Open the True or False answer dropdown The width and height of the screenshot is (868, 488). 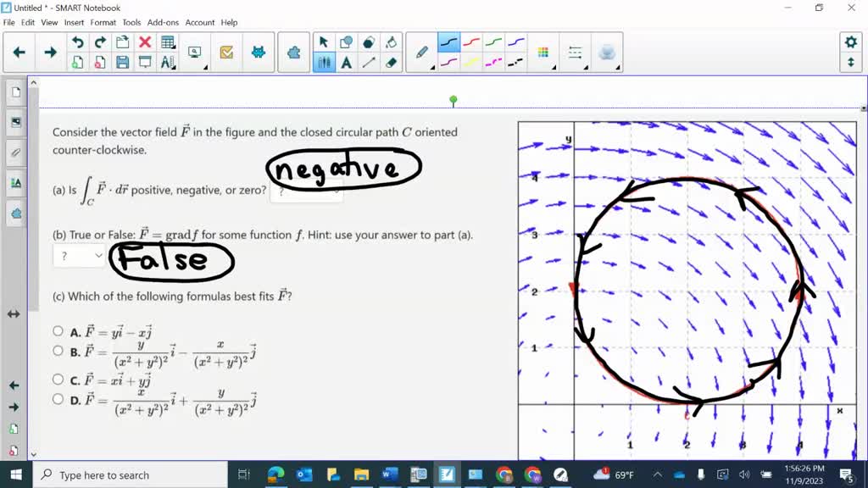79,254
